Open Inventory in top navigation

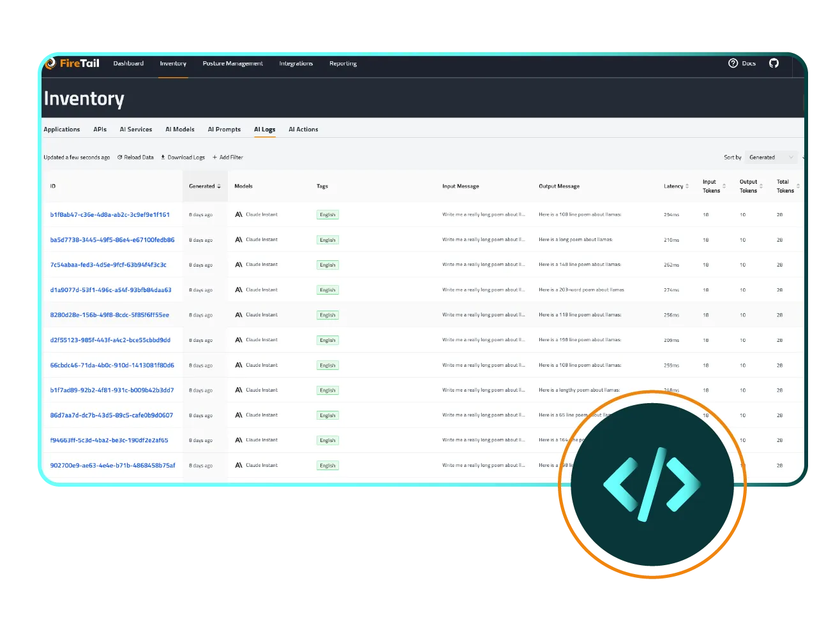(173, 63)
